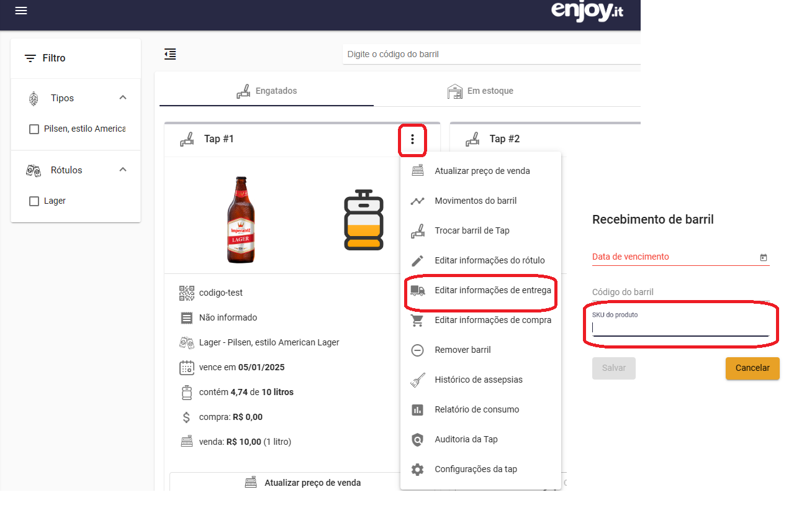This screenshot has width=812, height=515.
Task: Click the Lager - Pilsen style description text
Action: point(269,342)
